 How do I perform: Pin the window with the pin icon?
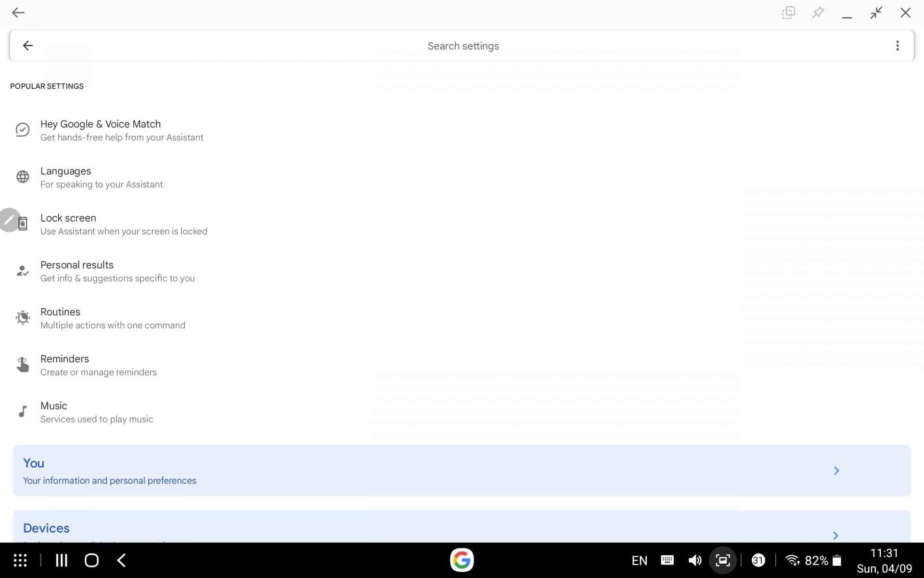pyautogui.click(x=818, y=13)
